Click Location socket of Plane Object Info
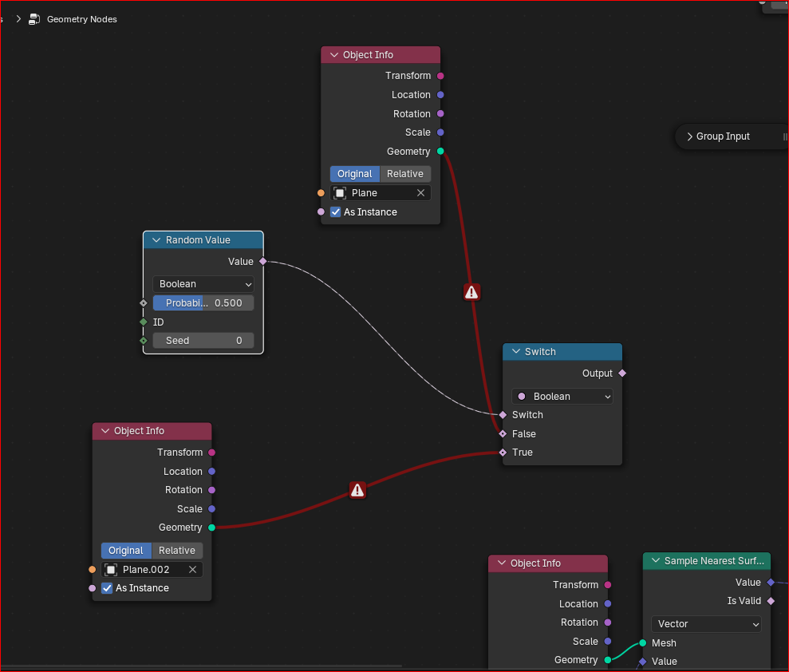Screen dimensions: 789x672 pos(441,95)
